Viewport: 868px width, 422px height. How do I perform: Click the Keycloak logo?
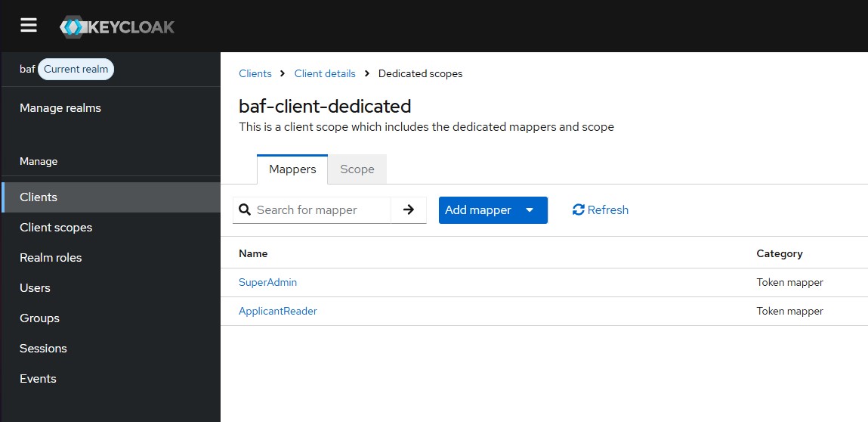(x=117, y=26)
